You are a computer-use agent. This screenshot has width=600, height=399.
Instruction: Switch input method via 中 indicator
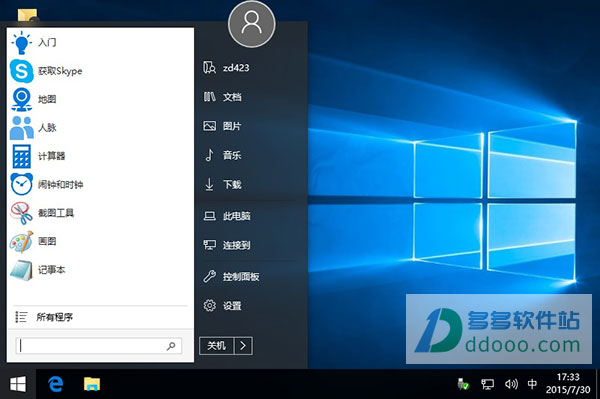532,384
